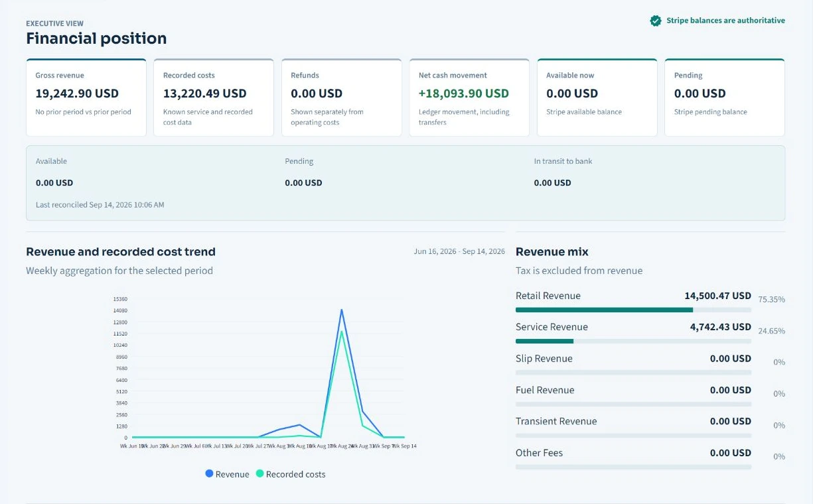Click 'Weekly aggregation for the selected period' subtitle
Image resolution: width=813 pixels, height=504 pixels.
tap(119, 271)
